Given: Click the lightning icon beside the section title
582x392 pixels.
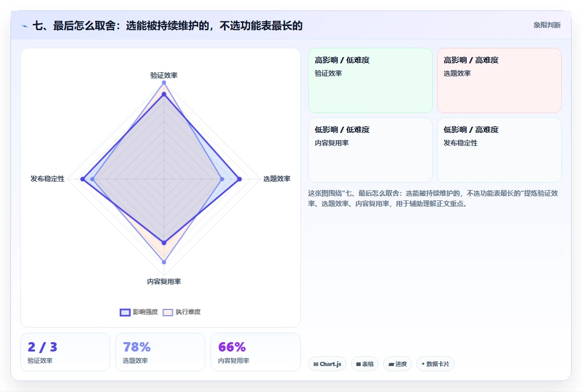Looking at the screenshot, I should (x=25, y=26).
